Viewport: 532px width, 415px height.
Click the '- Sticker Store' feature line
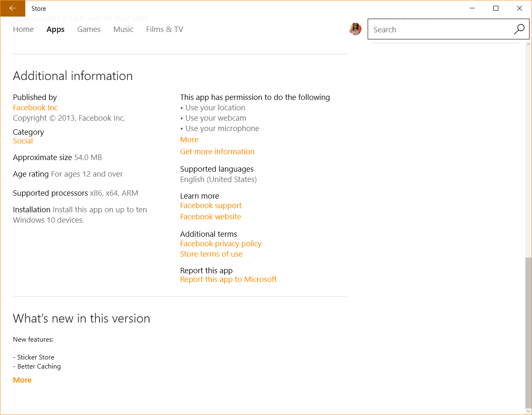click(34, 357)
